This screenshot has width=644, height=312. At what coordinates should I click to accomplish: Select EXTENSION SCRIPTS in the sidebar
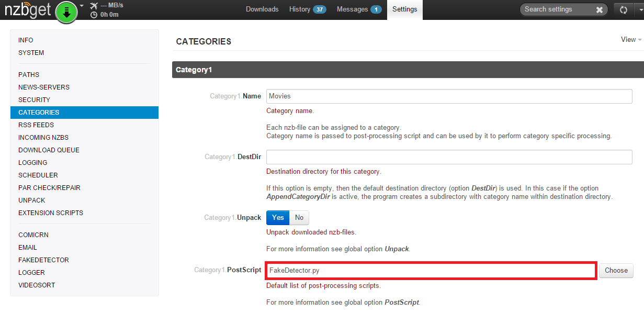[51, 213]
